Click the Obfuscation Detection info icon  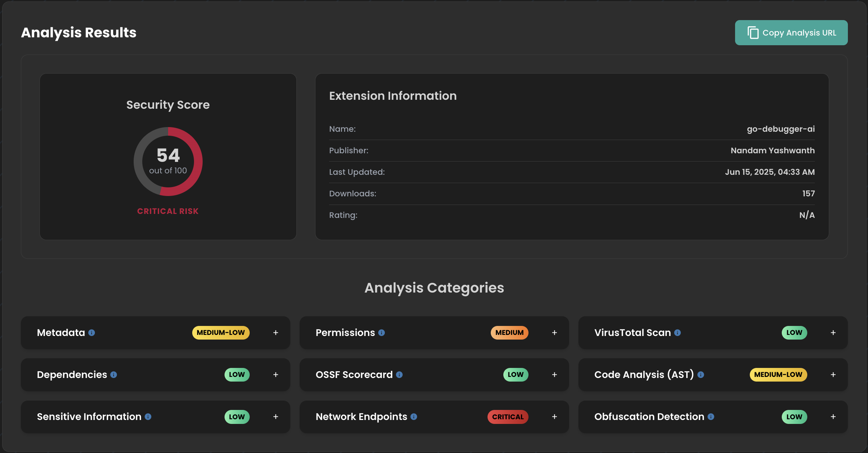(711, 417)
